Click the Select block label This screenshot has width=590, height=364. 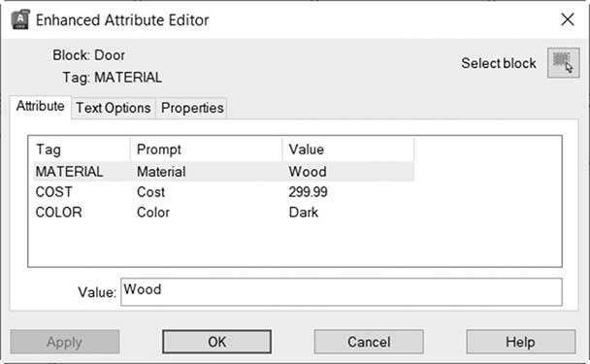[499, 63]
